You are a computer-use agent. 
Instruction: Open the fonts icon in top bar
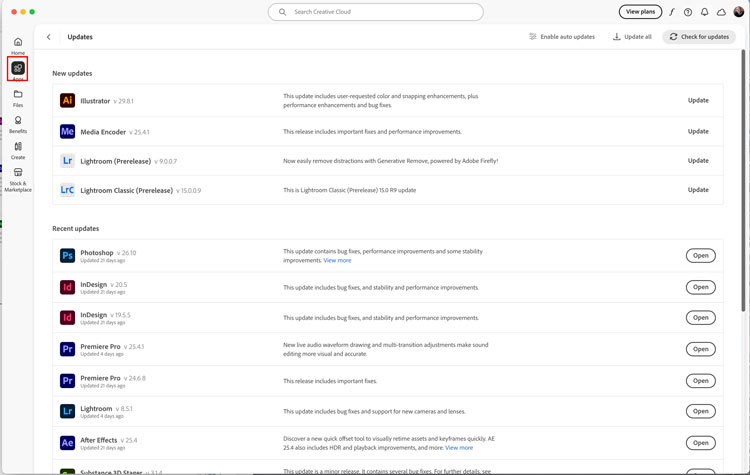pos(672,12)
